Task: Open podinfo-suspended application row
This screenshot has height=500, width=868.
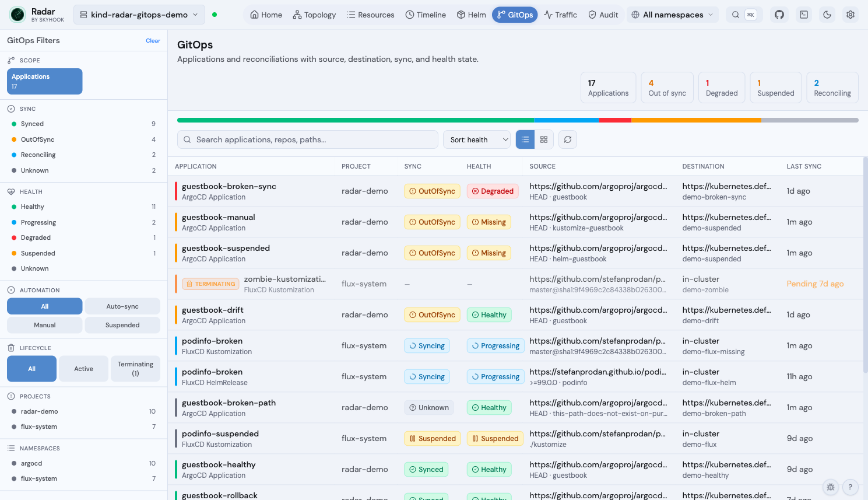Action: [515, 439]
